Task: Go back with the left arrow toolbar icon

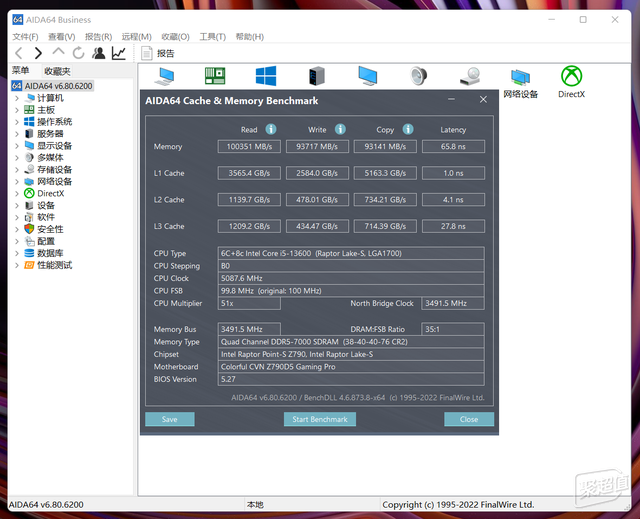Action: (19, 53)
